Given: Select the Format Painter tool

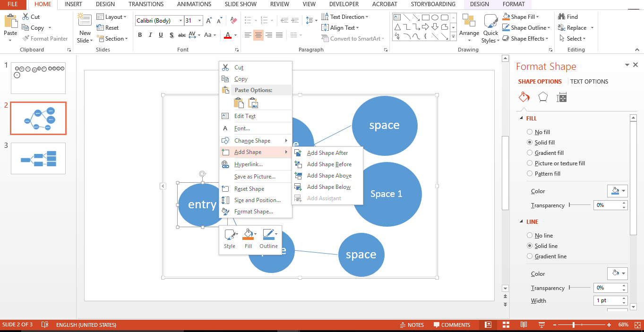Looking at the screenshot, I should coord(45,38).
